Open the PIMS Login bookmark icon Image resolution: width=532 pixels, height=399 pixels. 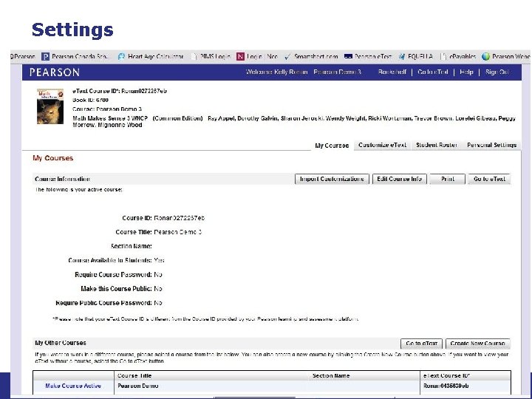tap(194, 56)
